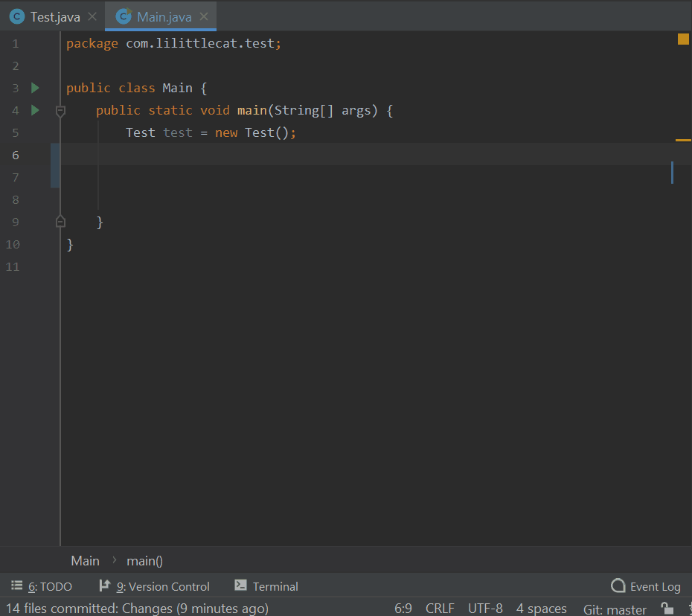Open the Terminal tool window
The width and height of the screenshot is (692, 616).
[266, 586]
